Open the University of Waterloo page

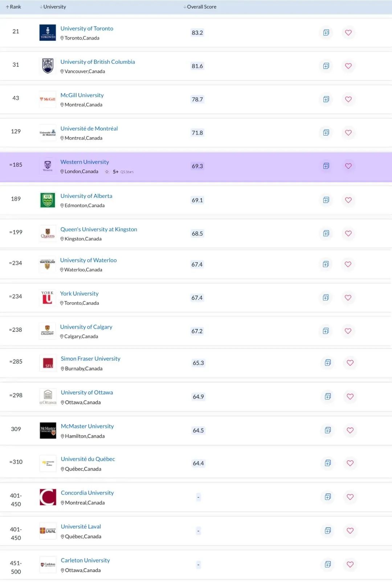88,260
